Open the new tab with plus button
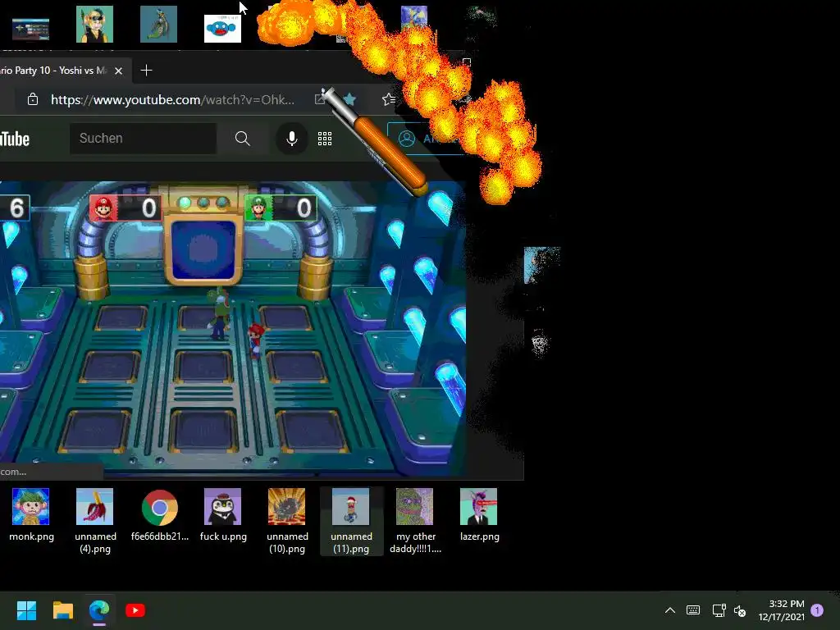 coord(146,71)
